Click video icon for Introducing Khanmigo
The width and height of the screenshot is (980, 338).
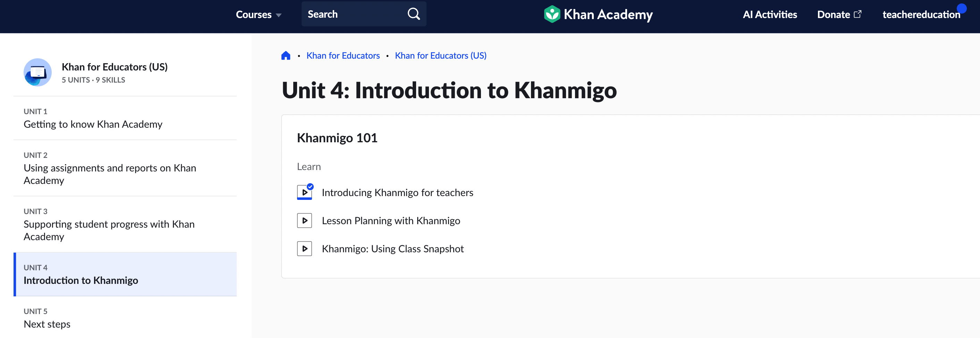[304, 192]
